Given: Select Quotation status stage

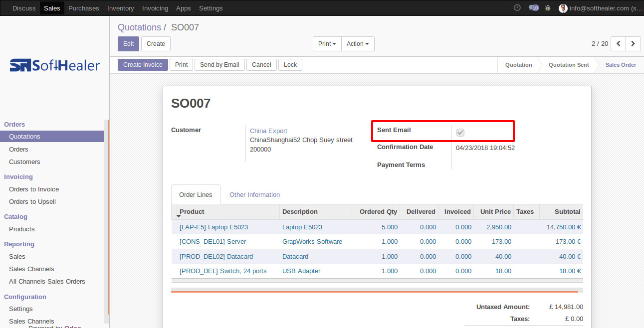Looking at the screenshot, I should click(x=518, y=65).
